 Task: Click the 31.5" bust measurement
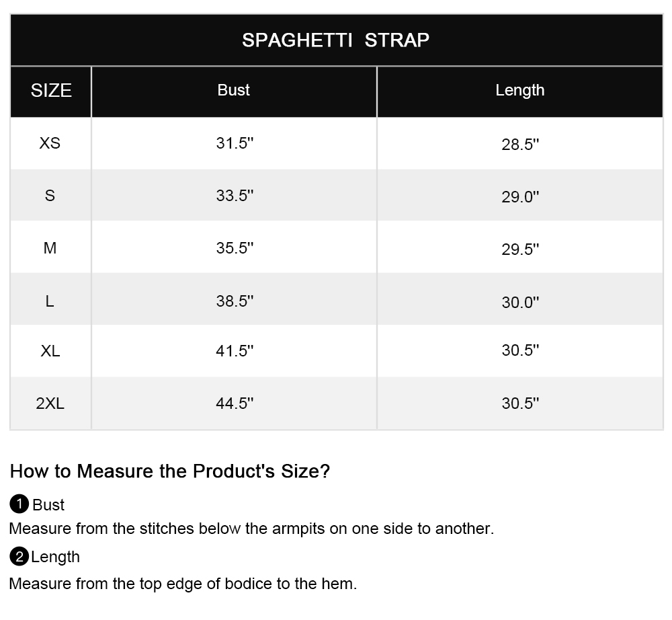point(235,143)
